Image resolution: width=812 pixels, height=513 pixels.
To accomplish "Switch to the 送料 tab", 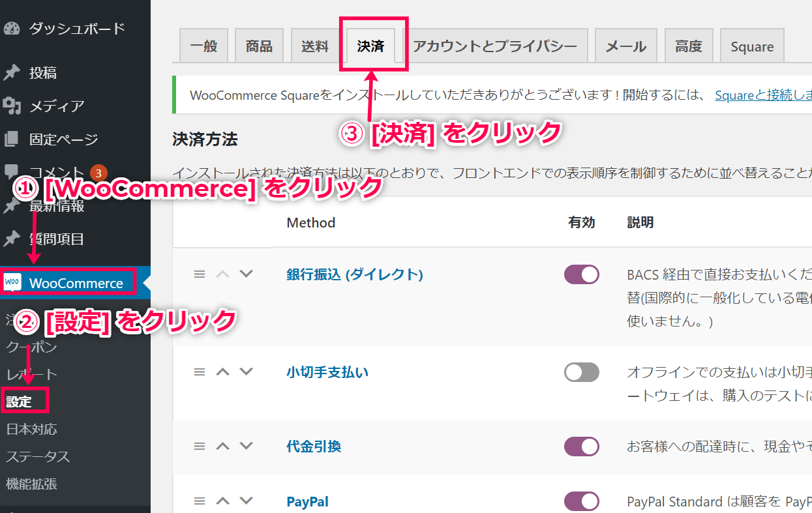I will coord(315,46).
